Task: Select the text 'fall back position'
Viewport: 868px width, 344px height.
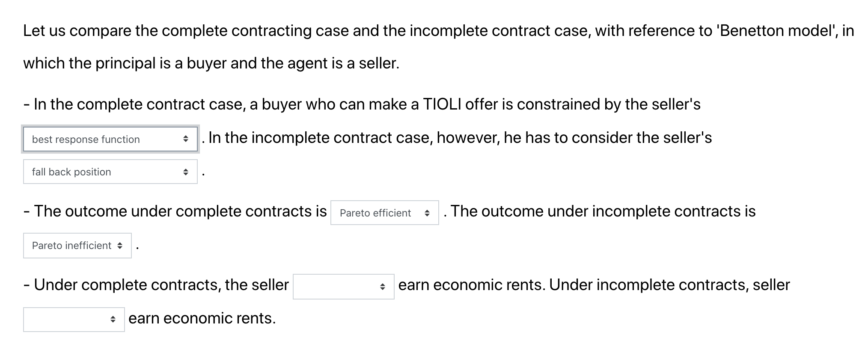Action: 71,172
